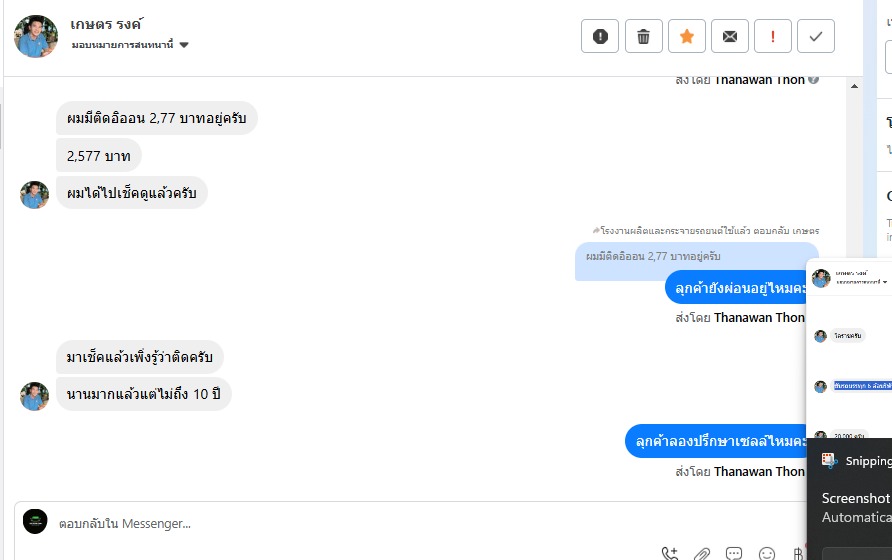Mark the conversation done with the checkmark

pyautogui.click(x=816, y=36)
